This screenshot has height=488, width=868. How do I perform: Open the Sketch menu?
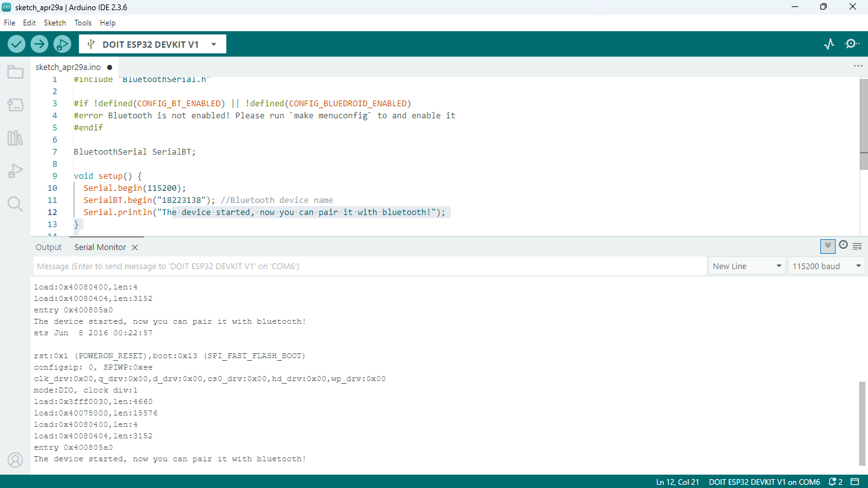55,22
